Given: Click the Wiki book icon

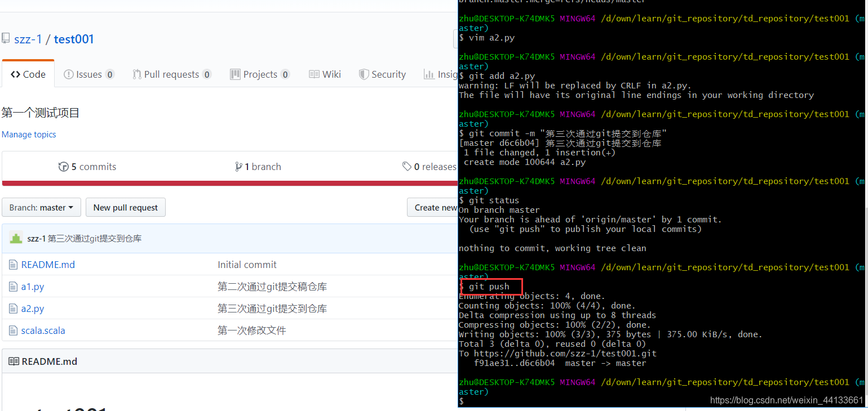Looking at the screenshot, I should (x=314, y=74).
